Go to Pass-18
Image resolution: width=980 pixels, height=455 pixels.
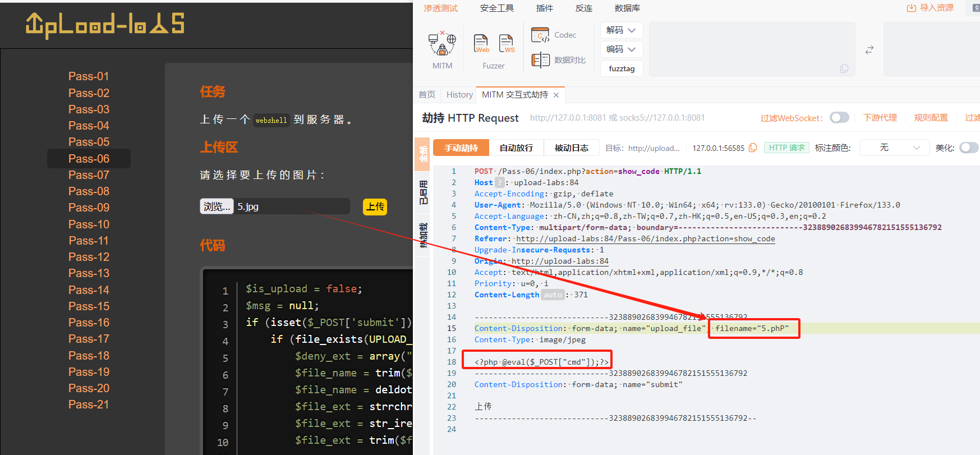coord(89,356)
